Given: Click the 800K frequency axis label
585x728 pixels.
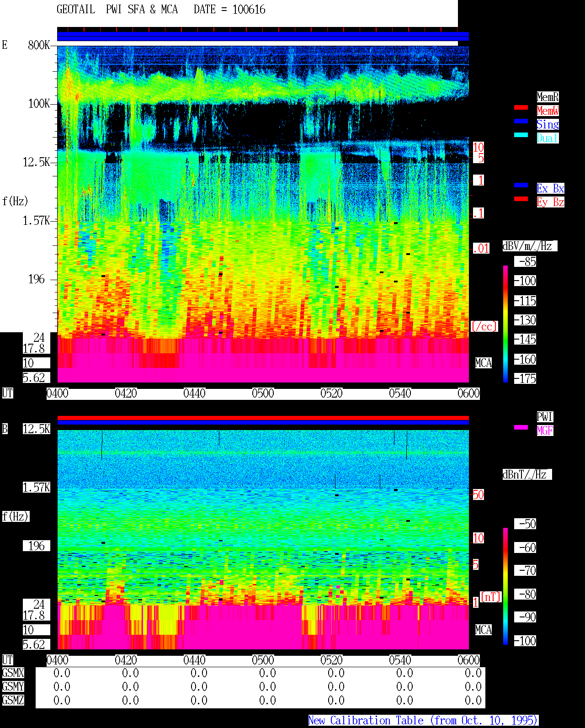Looking at the screenshot, I should coord(39,45).
